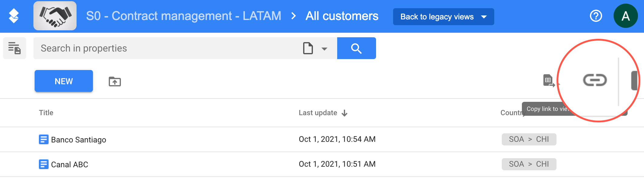The height and width of the screenshot is (180, 644).
Task: Click the export to spreadsheet icon
Action: (549, 81)
